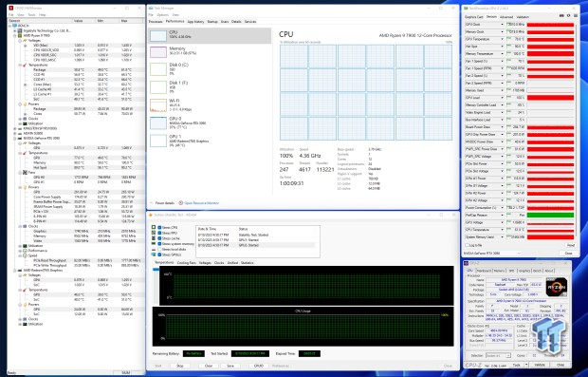This screenshot has width=588, height=377.
Task: Click the Stress GPU(s) monitor icon
Action: point(154,254)
